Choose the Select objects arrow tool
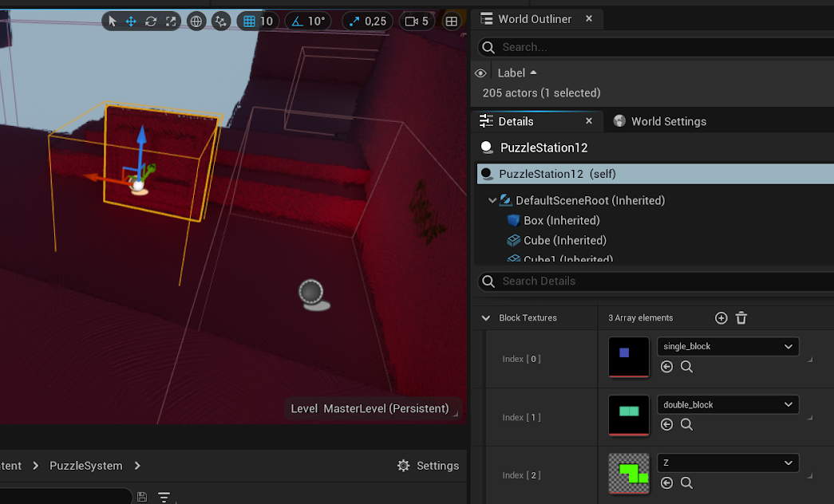 [112, 22]
